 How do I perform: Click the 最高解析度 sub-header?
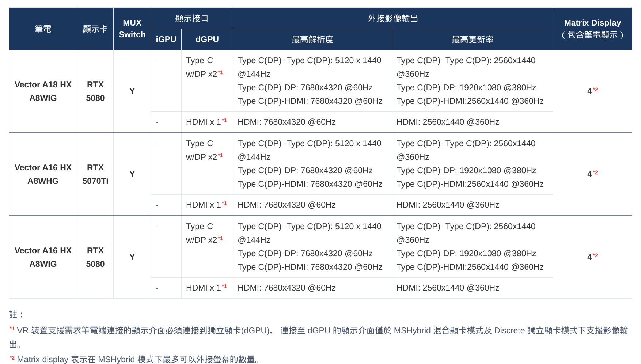(312, 39)
